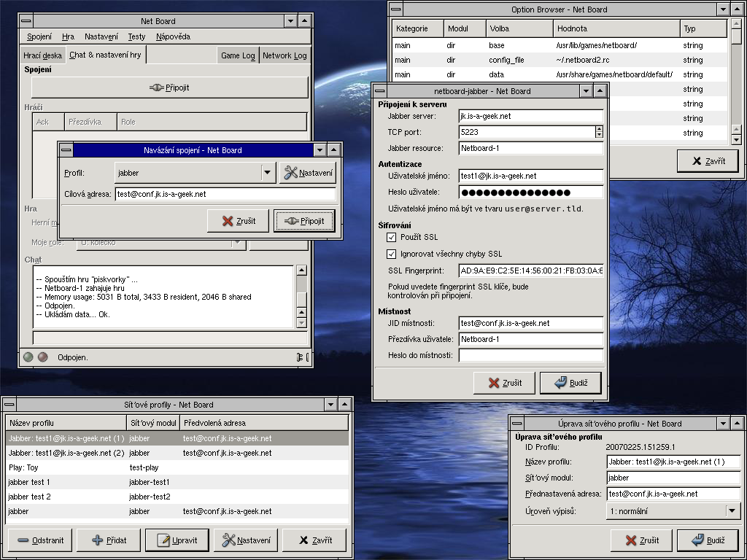Click Nastavení in the Síťové profily window

tap(246, 540)
